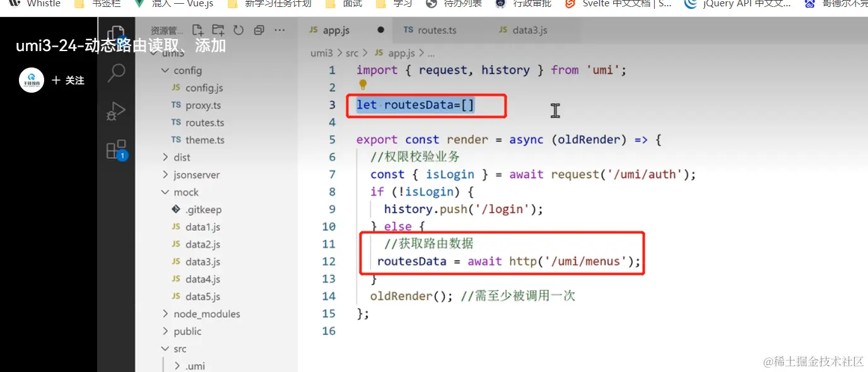Open the 学习 bookmark folder
Image resolution: width=868 pixels, height=372 pixels.
(394, 4)
